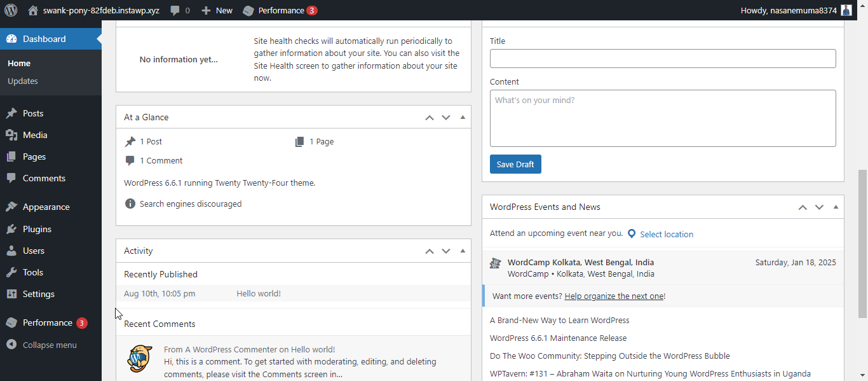Open the Hello world! post link
Viewport: 868px width, 381px height.
(x=258, y=293)
